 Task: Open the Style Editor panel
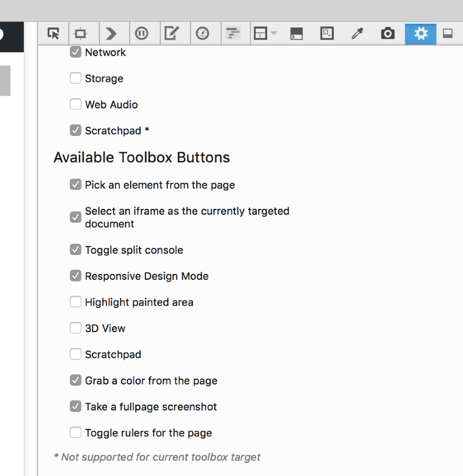171,34
